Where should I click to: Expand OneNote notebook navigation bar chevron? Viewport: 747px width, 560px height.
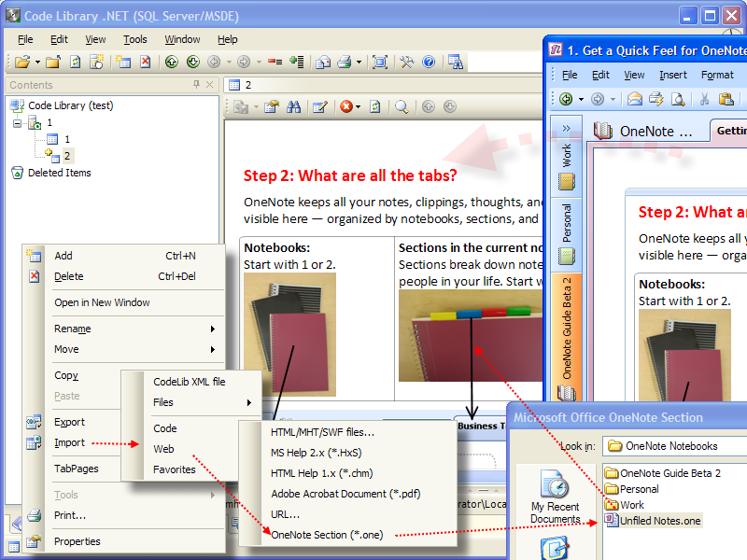point(566,128)
